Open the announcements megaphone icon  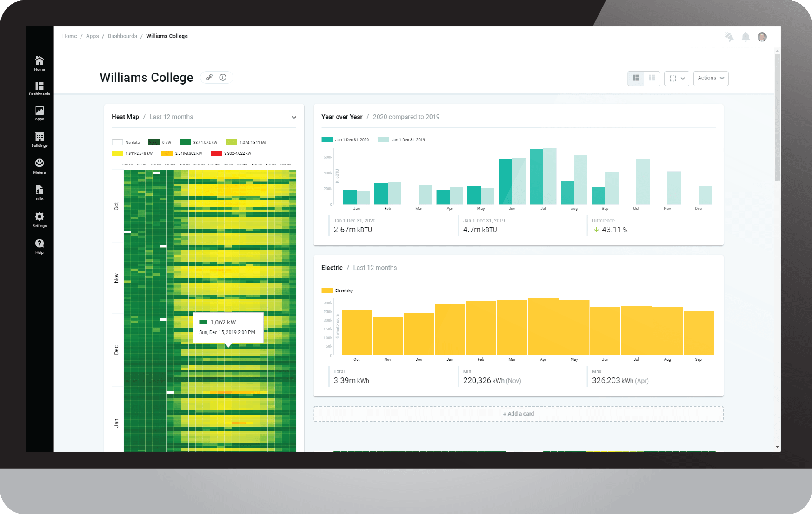click(x=729, y=37)
